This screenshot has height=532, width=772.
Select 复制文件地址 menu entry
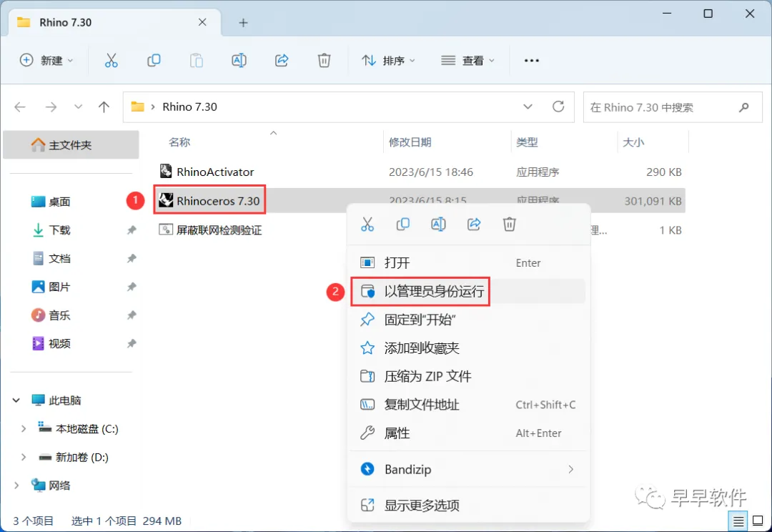point(468,405)
